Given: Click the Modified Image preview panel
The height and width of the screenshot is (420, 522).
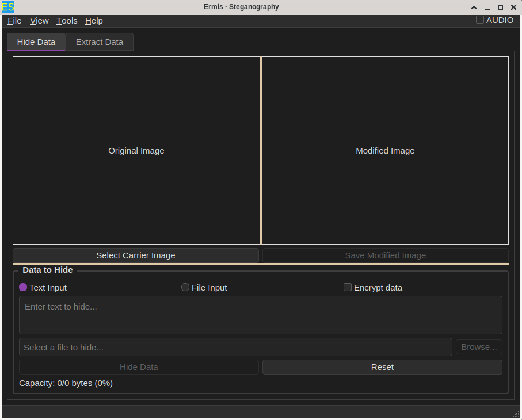Looking at the screenshot, I should 385,151.
